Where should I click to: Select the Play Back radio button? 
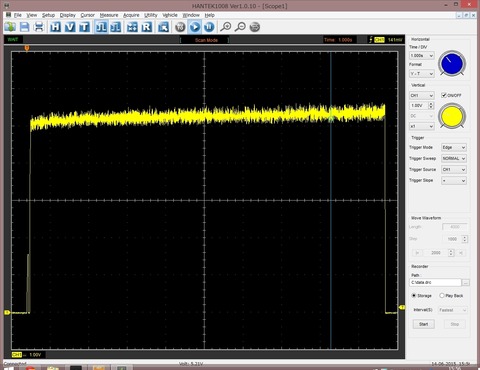click(x=442, y=295)
